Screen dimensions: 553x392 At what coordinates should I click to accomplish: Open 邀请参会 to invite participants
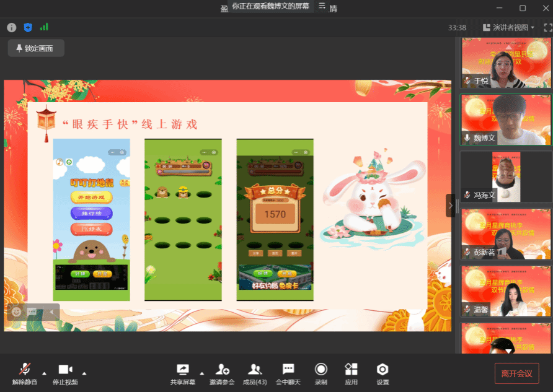tap(221, 373)
